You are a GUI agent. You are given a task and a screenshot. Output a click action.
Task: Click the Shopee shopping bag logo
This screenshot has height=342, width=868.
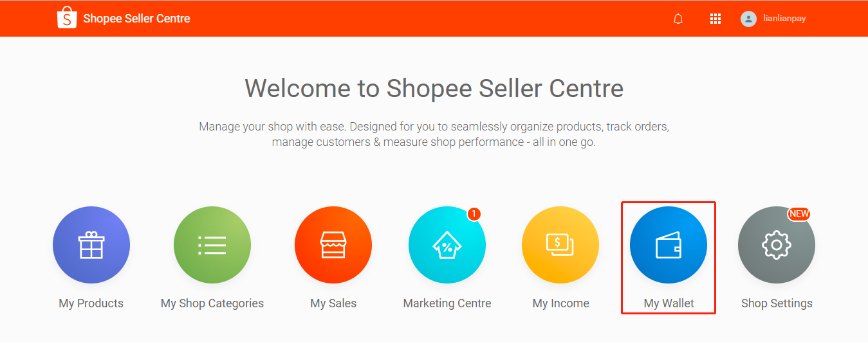[67, 18]
